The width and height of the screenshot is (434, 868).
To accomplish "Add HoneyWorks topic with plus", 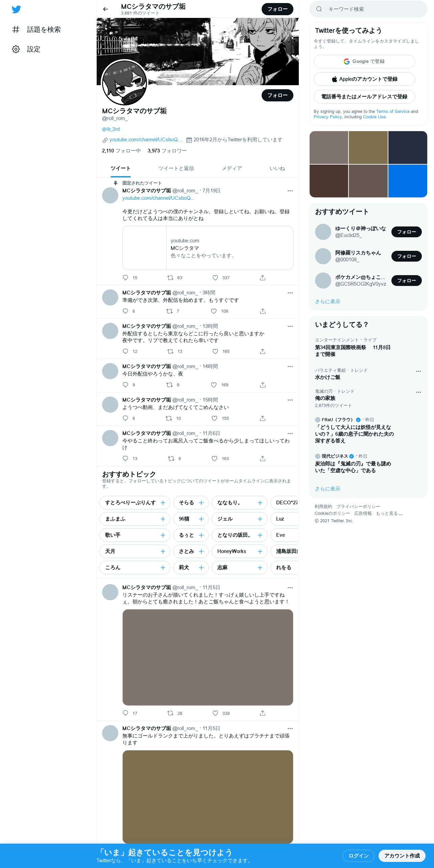I will pos(260,551).
